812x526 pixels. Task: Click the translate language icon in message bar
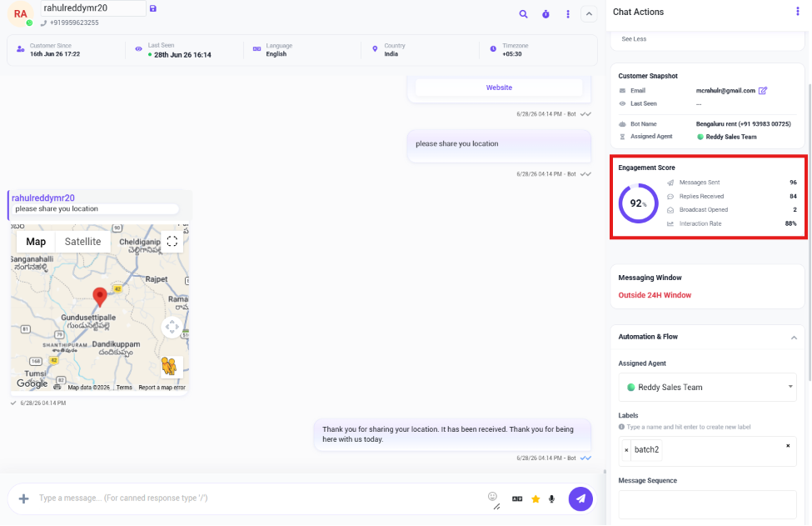(x=517, y=498)
